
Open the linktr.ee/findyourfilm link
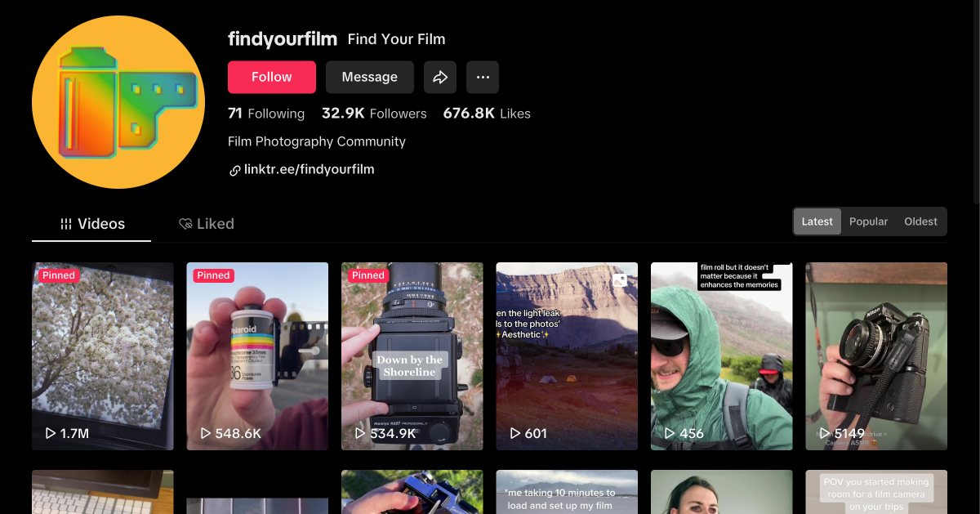tap(309, 169)
